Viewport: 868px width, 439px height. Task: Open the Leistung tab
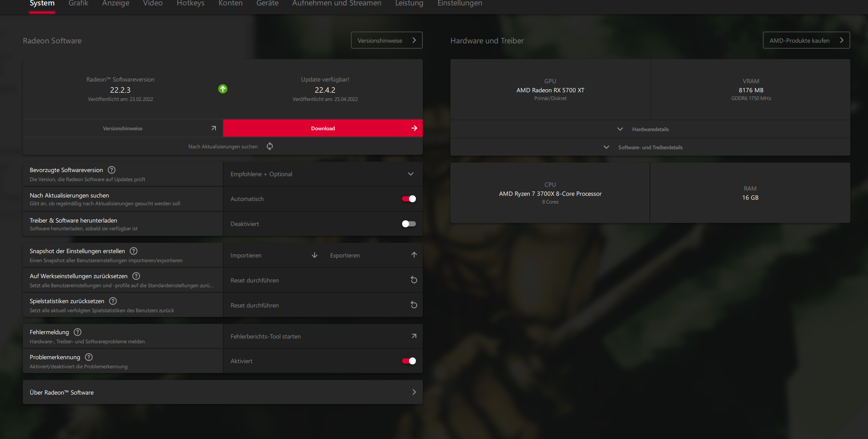tap(409, 3)
